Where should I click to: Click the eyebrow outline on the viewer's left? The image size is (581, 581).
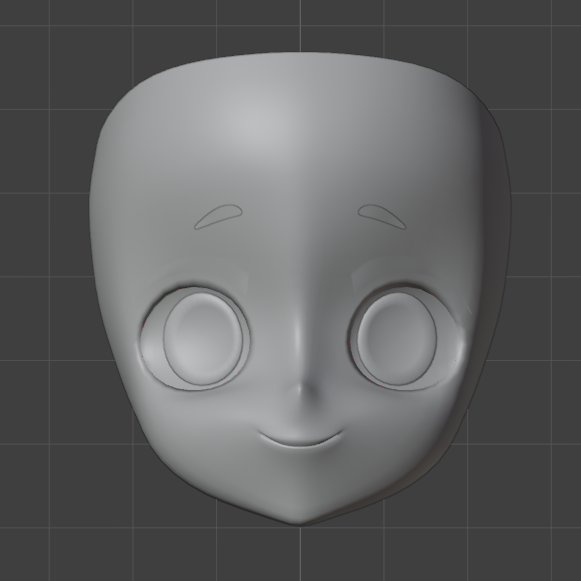point(219,216)
